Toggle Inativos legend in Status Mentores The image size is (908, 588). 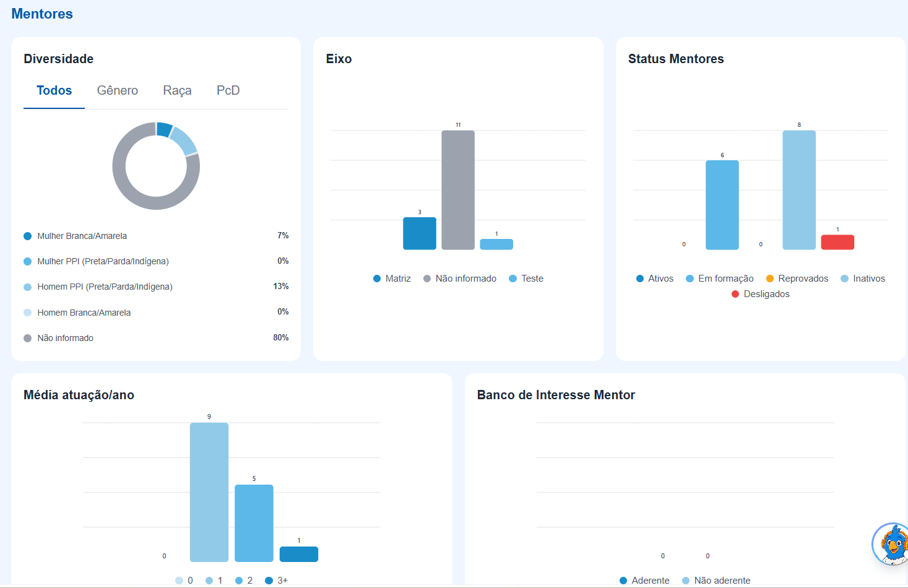pyautogui.click(x=863, y=279)
